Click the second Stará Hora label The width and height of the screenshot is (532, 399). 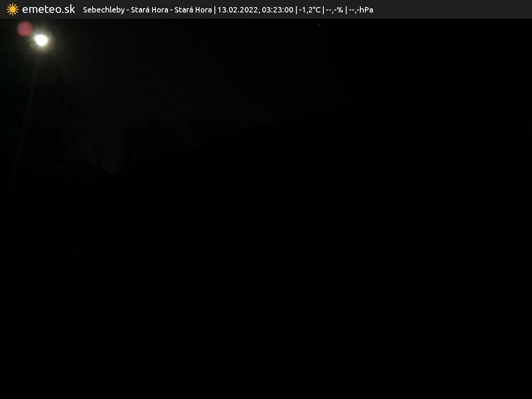click(193, 10)
